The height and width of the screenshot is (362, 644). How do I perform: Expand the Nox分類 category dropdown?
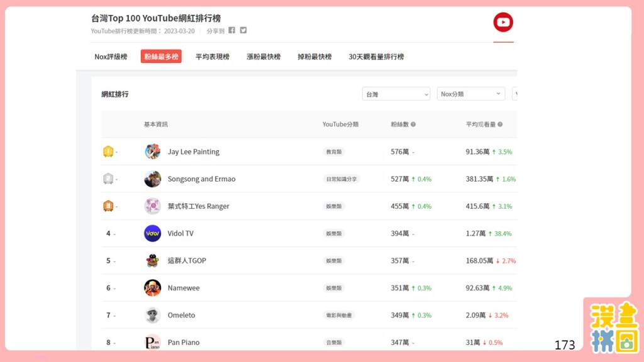click(471, 94)
